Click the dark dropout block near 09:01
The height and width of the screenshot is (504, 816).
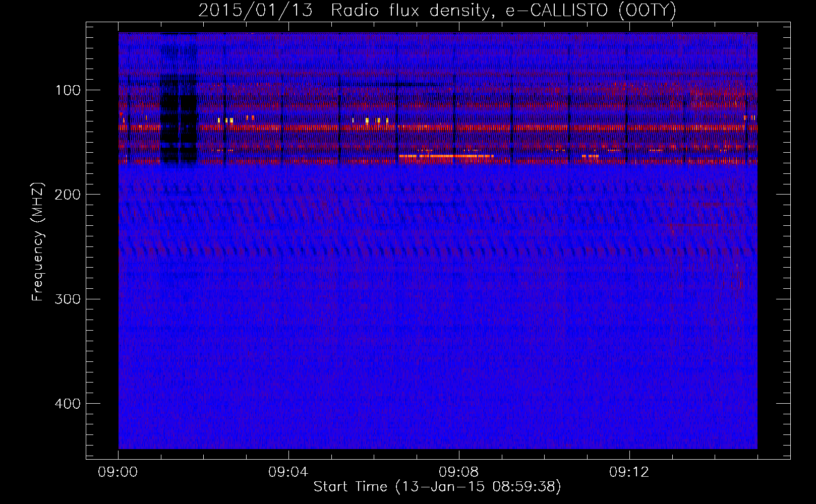(x=178, y=120)
